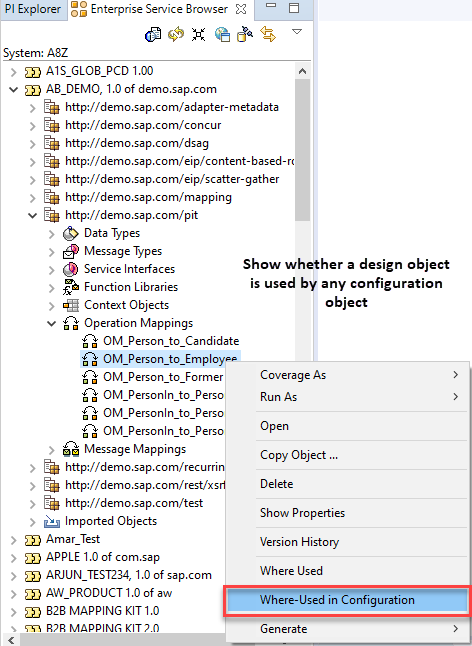Expand the Data Types folder

coord(51,234)
